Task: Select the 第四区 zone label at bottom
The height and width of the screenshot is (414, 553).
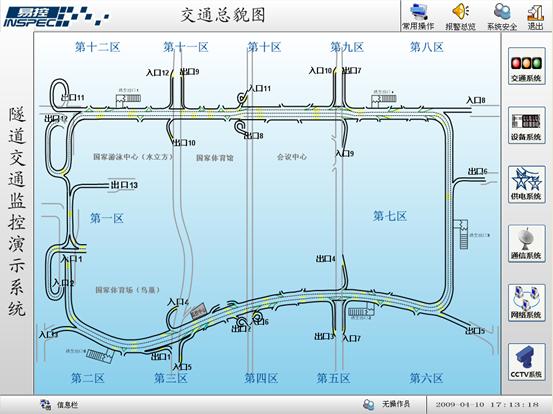Action: [261, 378]
